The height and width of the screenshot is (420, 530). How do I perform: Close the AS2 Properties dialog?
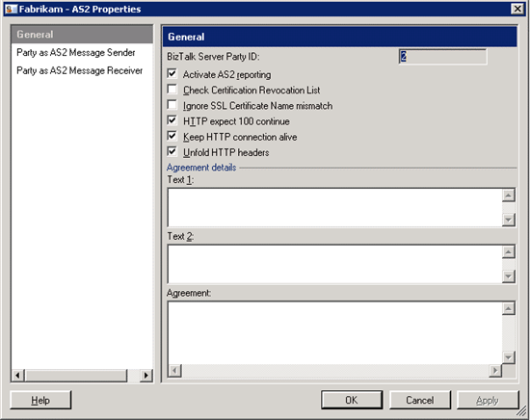coord(517,9)
